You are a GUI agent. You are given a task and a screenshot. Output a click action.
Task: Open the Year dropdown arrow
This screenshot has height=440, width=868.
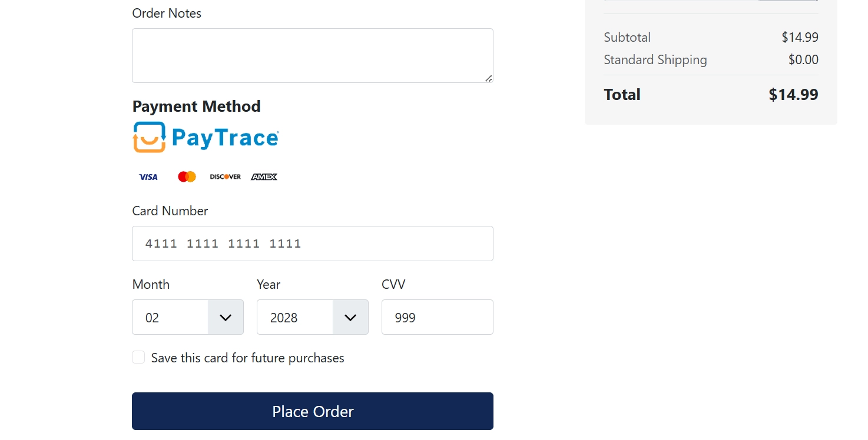(350, 317)
